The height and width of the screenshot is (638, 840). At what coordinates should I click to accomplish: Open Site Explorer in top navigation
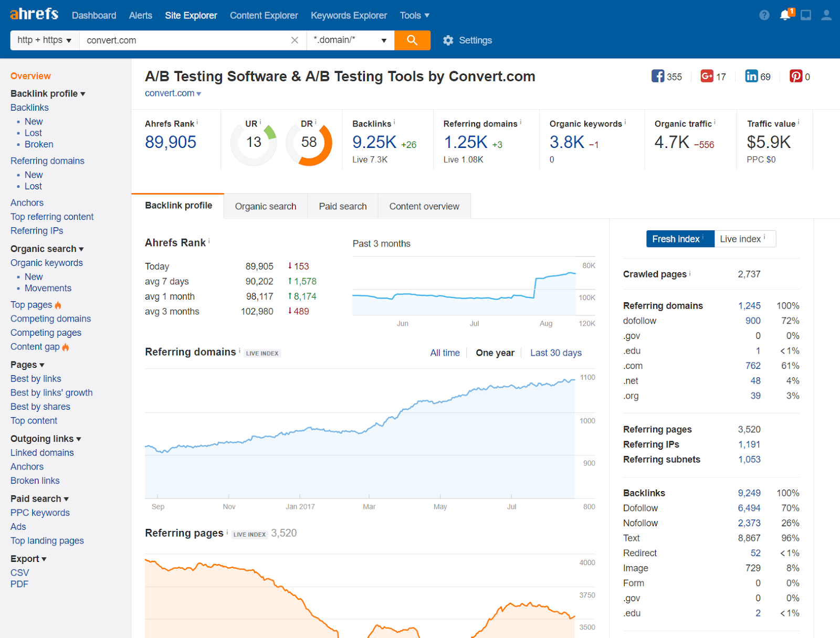tap(191, 15)
